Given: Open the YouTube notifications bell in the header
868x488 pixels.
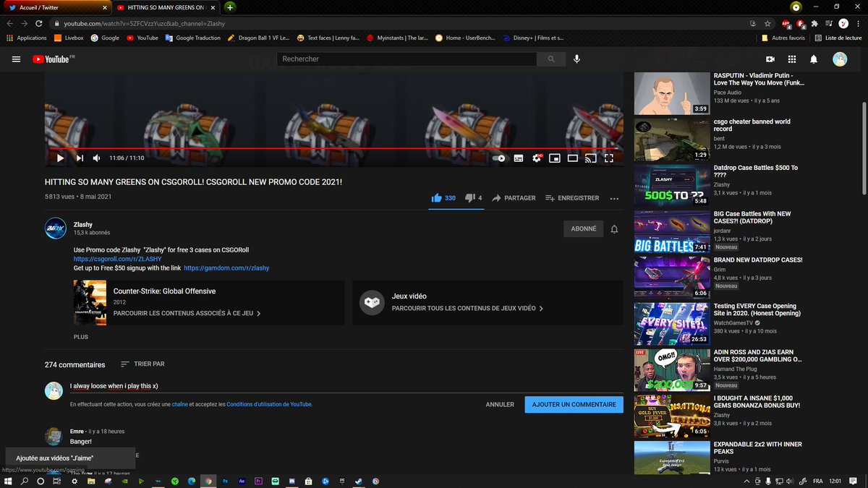Looking at the screenshot, I should (814, 59).
